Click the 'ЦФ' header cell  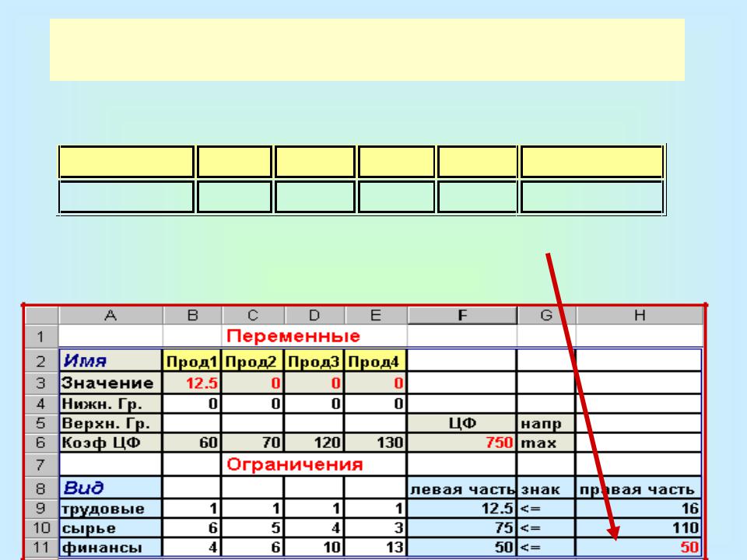tap(461, 423)
